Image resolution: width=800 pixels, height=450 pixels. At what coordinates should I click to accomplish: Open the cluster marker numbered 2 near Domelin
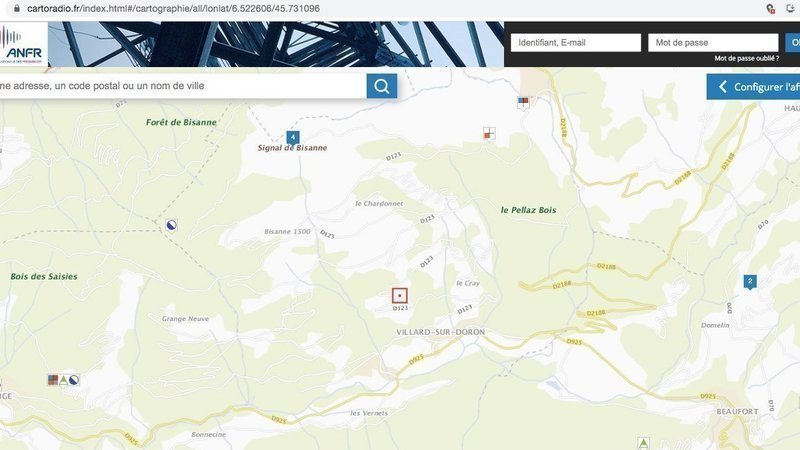(x=749, y=281)
